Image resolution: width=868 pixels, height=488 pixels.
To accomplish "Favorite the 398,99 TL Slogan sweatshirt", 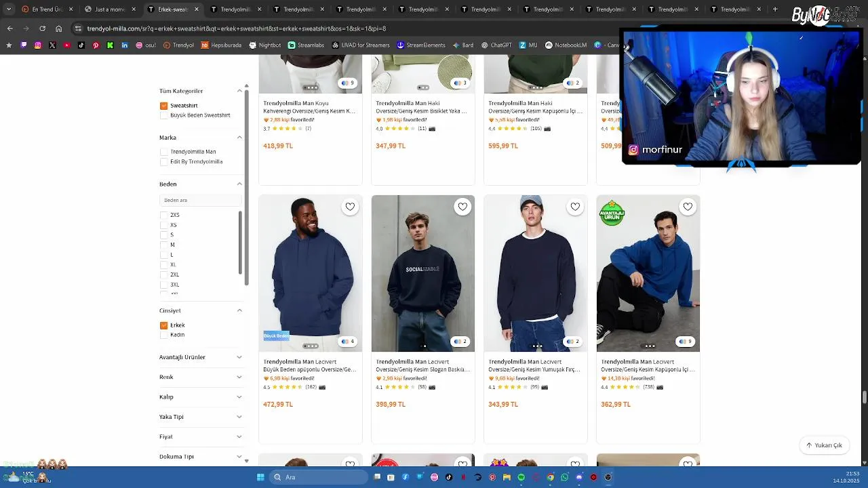I will click(x=462, y=207).
